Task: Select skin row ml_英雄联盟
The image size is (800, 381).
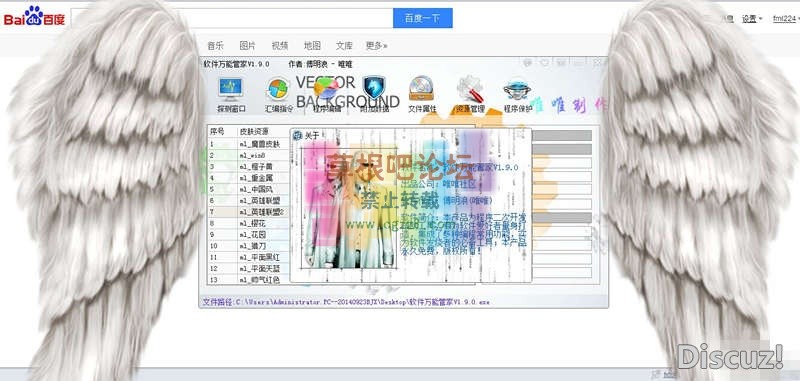Action: tap(249, 200)
